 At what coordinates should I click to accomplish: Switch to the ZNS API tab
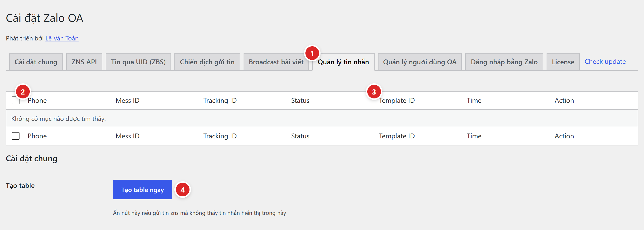coord(84,62)
